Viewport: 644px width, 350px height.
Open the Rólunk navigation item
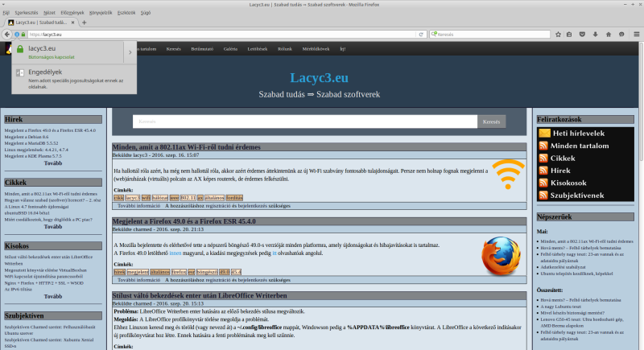click(285, 49)
